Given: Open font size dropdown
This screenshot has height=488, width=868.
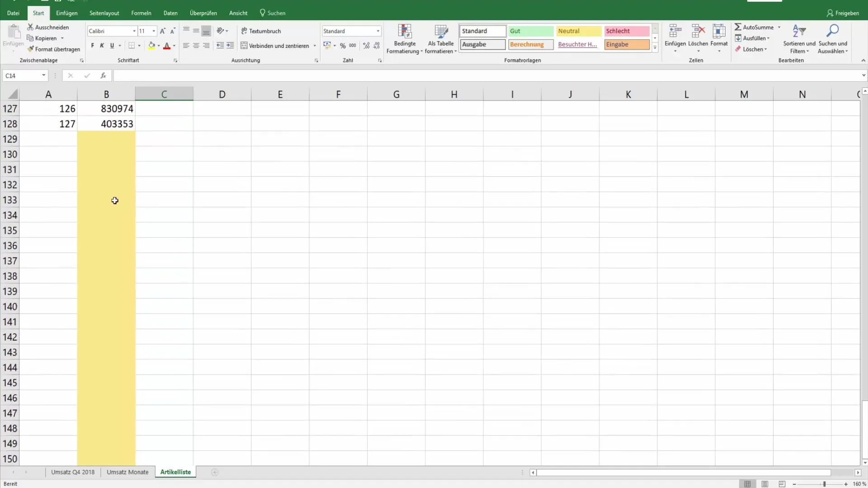Looking at the screenshot, I should click(x=154, y=31).
